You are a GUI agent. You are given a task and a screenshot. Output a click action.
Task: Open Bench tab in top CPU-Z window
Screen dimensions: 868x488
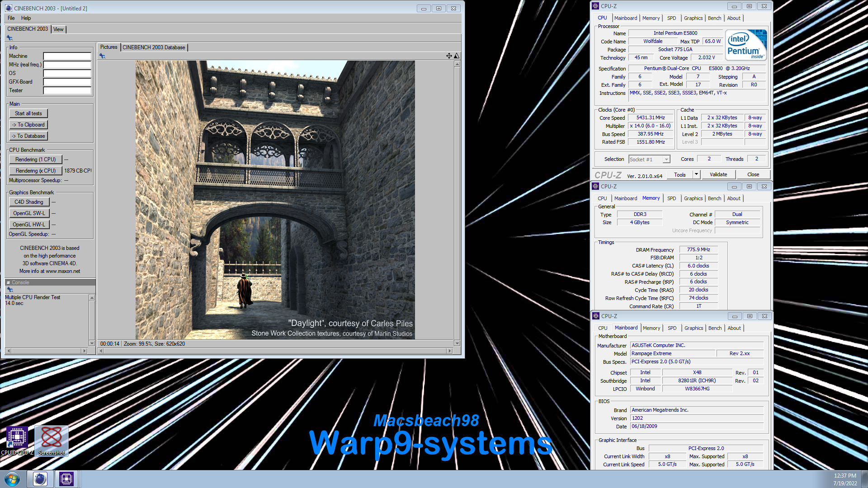(714, 18)
